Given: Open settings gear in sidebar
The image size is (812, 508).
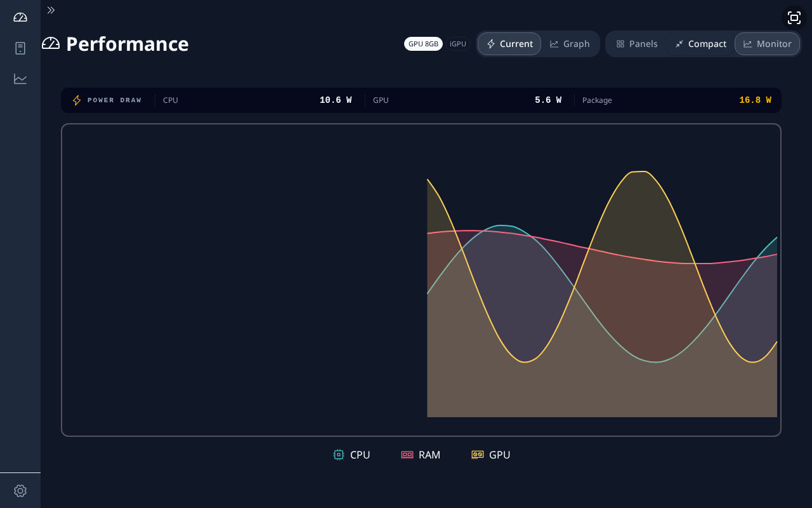Looking at the screenshot, I should pyautogui.click(x=20, y=491).
